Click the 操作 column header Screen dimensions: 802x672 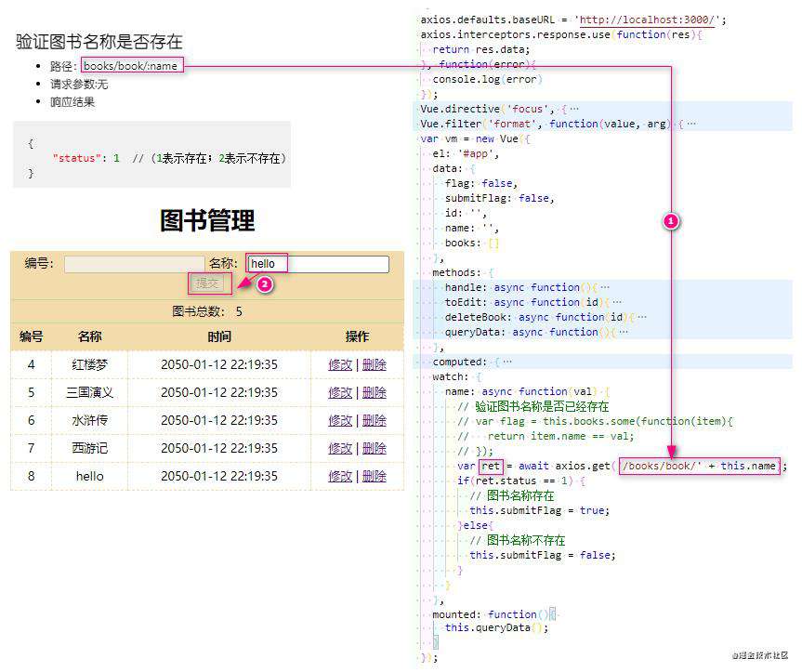[x=357, y=336]
